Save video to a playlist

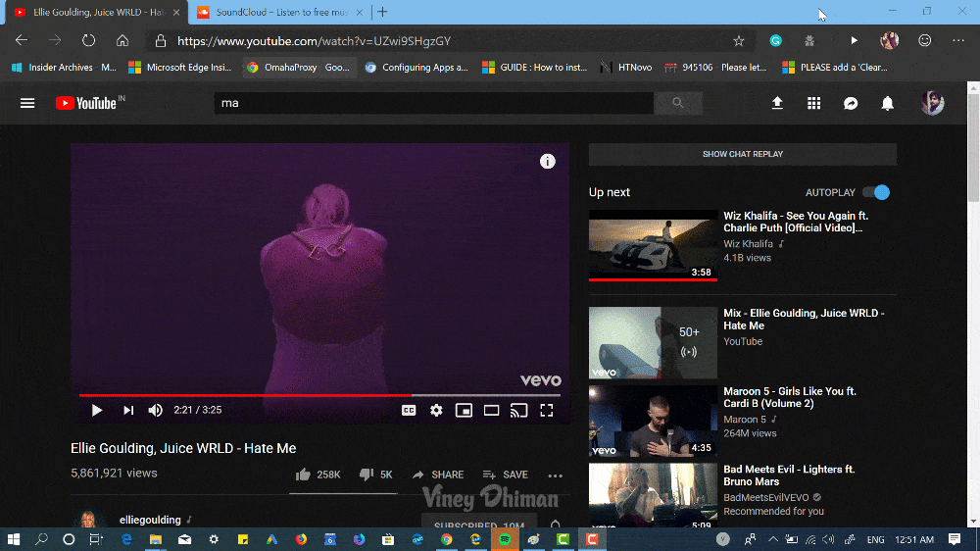point(505,475)
